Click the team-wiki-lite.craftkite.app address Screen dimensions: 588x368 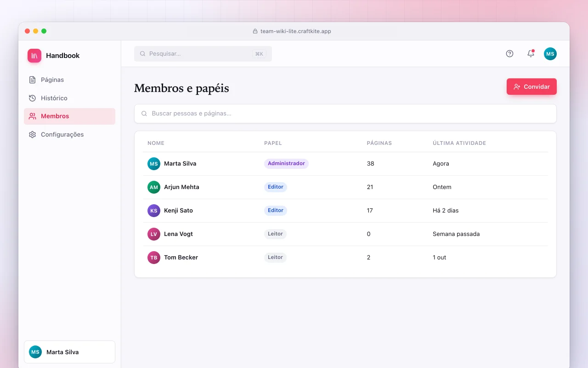[x=296, y=31]
